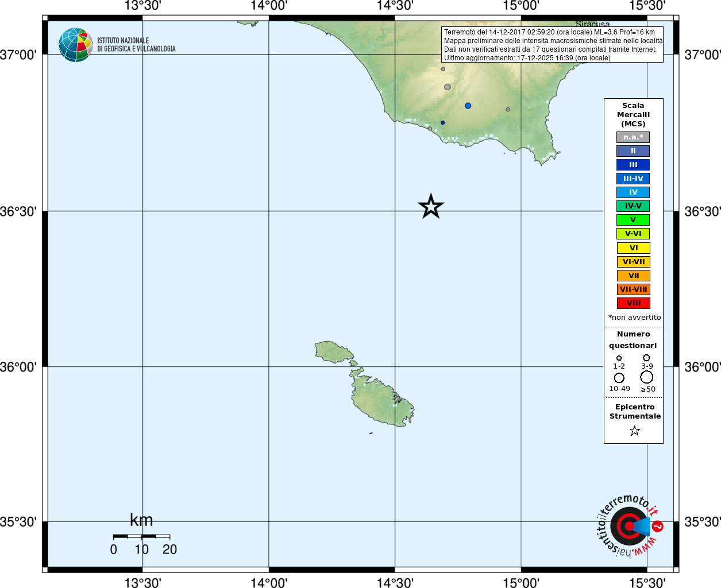Click the Siracusa label
Screen dimensions: 721x588
pos(593,24)
